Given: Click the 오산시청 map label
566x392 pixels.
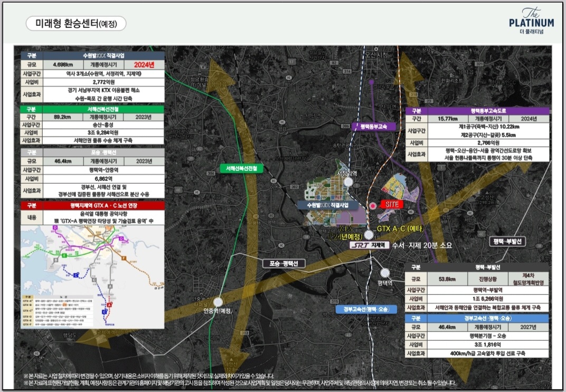Looking at the screenshot, I should point(376,55).
